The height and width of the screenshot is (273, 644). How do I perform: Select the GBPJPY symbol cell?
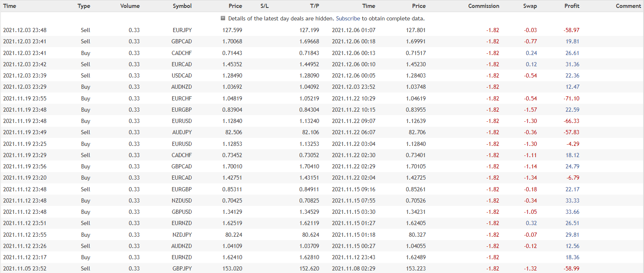point(182,268)
